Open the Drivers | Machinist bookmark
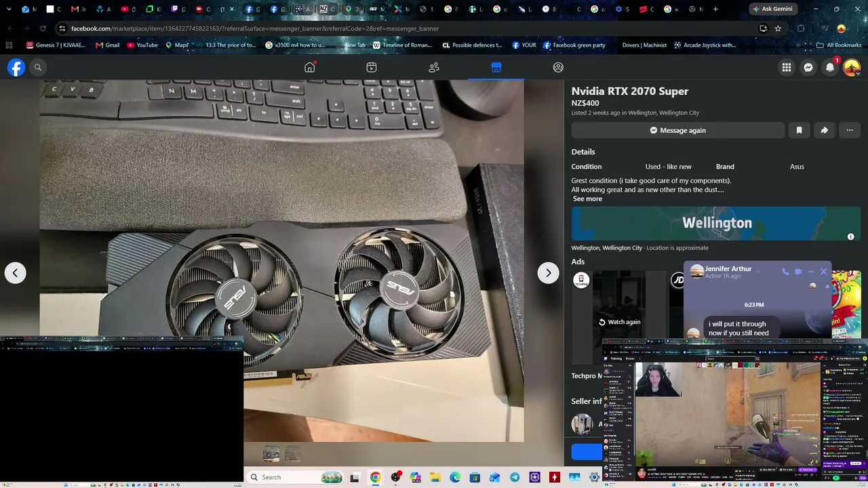Viewport: 868px width, 488px height. point(644,45)
